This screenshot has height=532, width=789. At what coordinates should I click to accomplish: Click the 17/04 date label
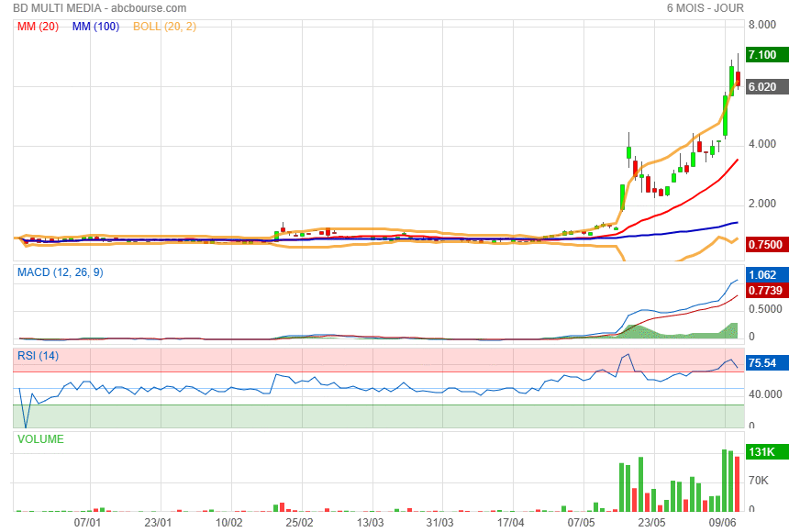pyautogui.click(x=510, y=523)
